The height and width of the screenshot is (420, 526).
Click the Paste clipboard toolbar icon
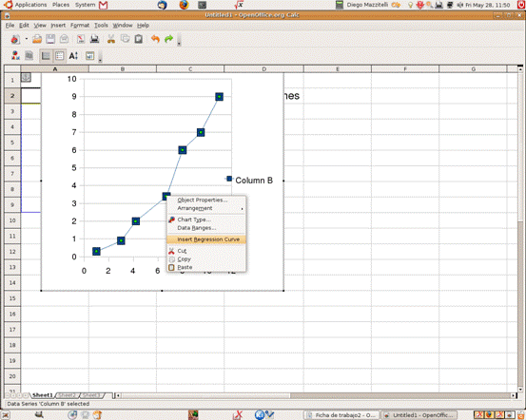coord(139,39)
